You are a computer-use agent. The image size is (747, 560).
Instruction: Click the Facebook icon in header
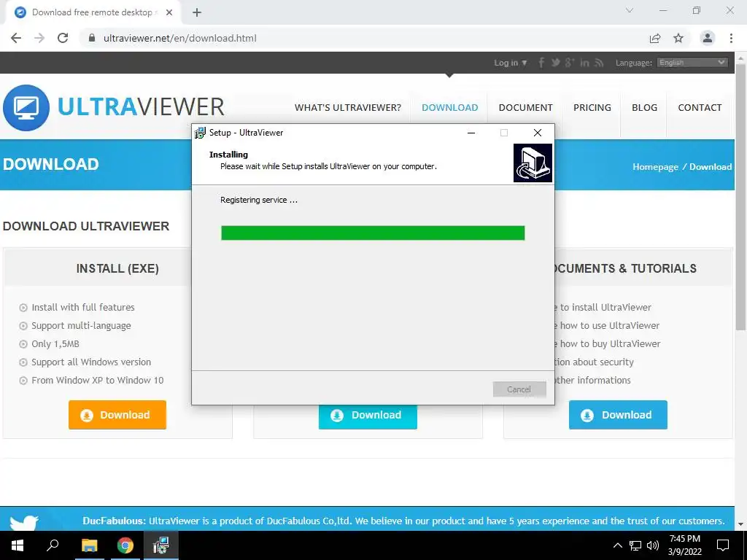pyautogui.click(x=541, y=63)
